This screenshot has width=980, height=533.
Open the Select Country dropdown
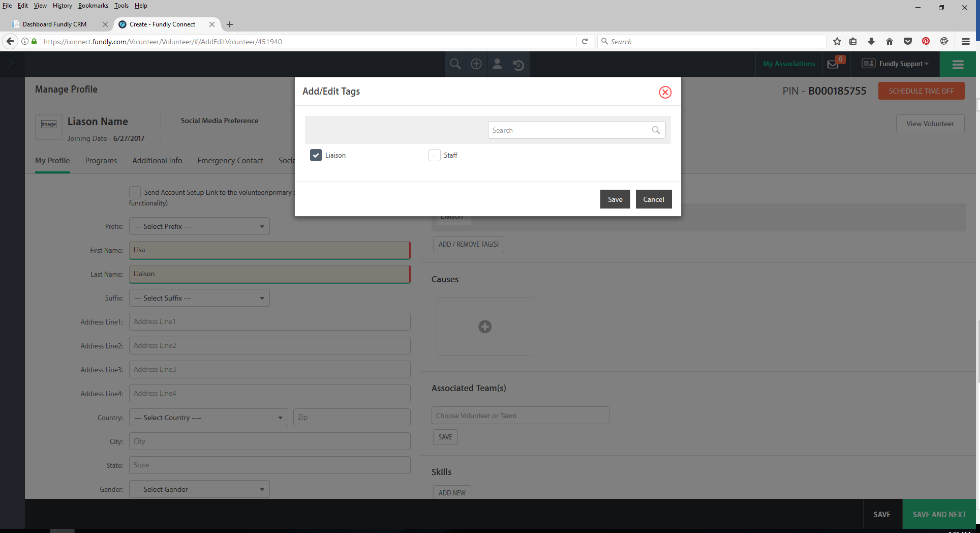[208, 418]
